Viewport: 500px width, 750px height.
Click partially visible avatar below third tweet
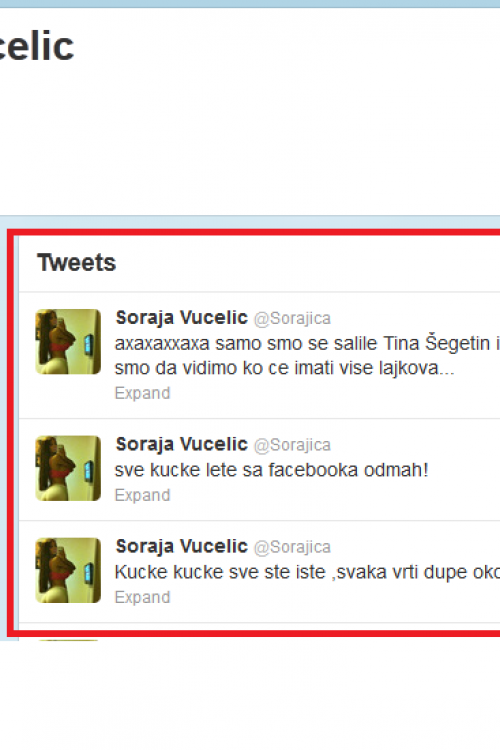[x=68, y=640]
